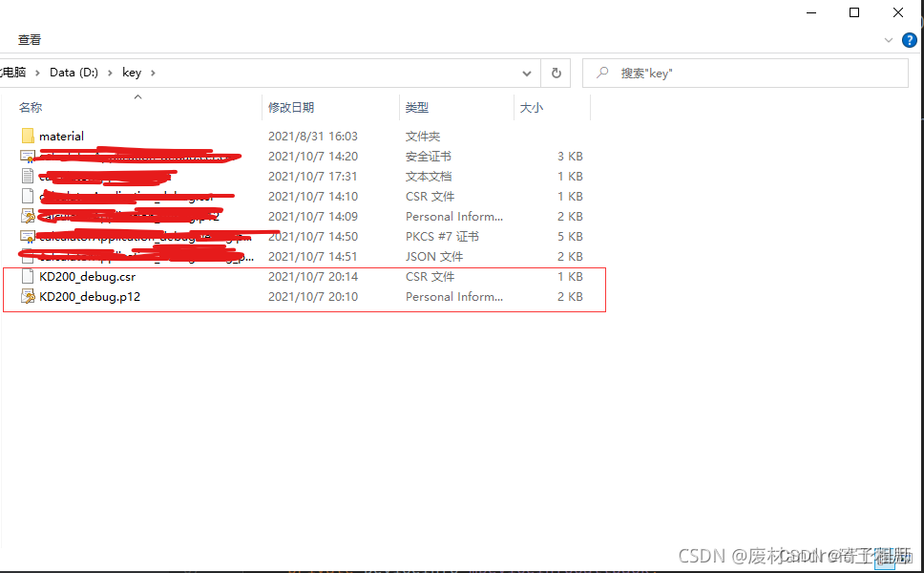Select the PKCS #7 certificate icon dated 14:50
The height and width of the screenshot is (573, 924).
point(28,237)
